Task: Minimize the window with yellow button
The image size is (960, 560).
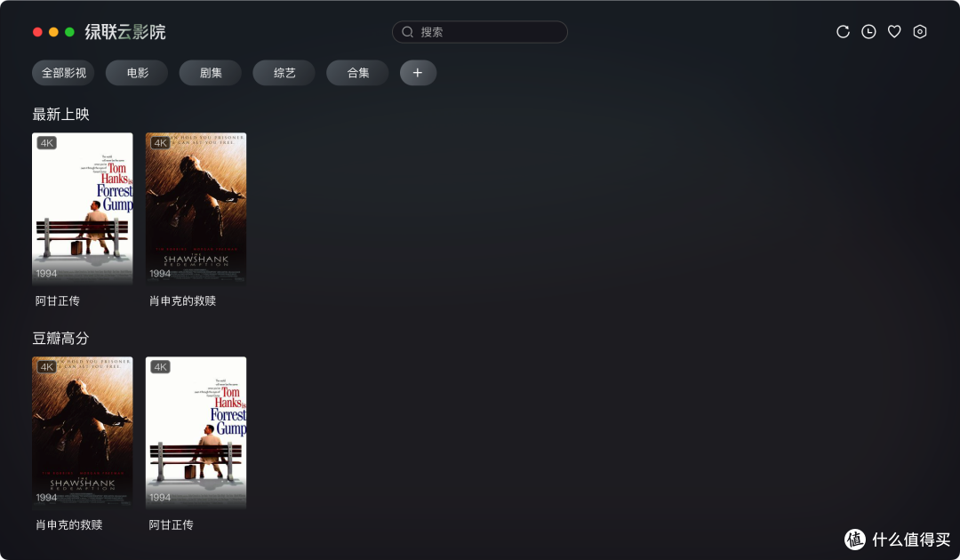Action: [54, 32]
